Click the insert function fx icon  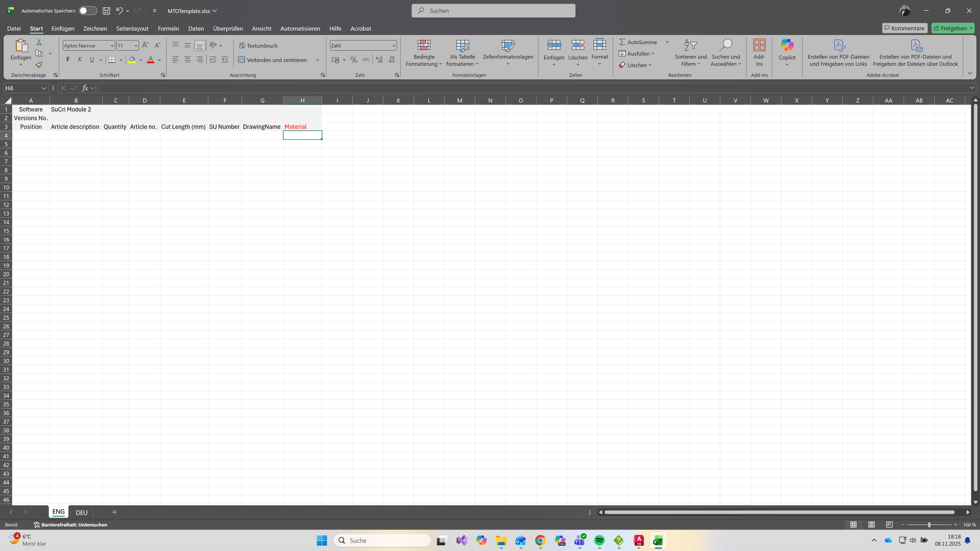click(x=85, y=88)
